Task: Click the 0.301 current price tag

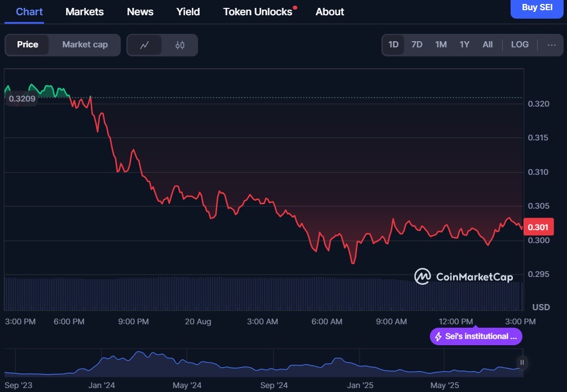Action: [538, 227]
